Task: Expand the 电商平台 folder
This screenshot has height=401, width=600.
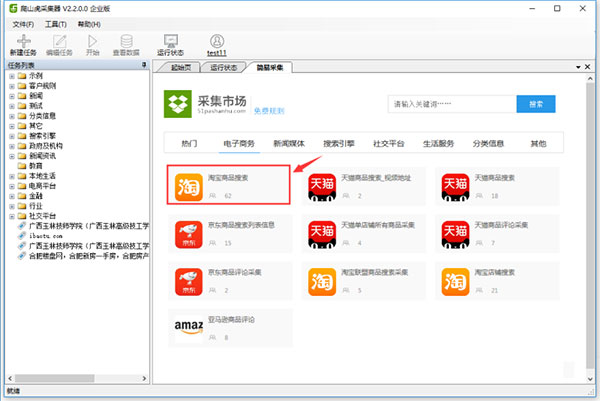Action: pyautogui.click(x=12, y=186)
